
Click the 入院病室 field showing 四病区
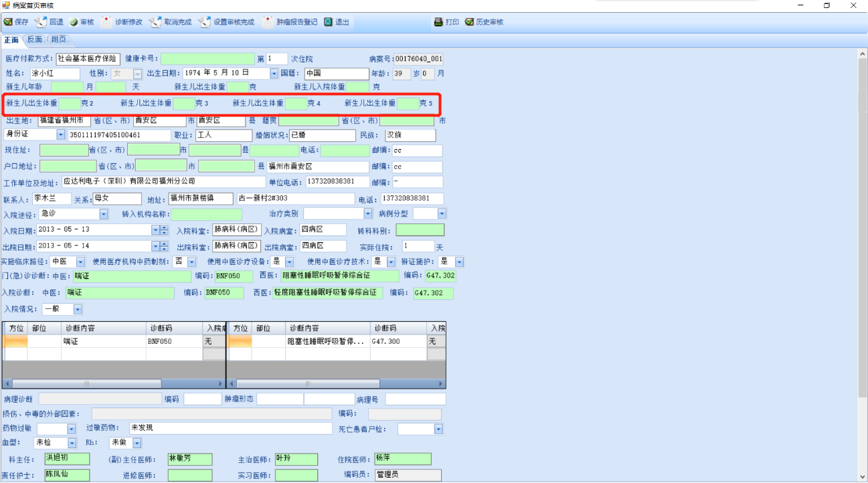[323, 229]
